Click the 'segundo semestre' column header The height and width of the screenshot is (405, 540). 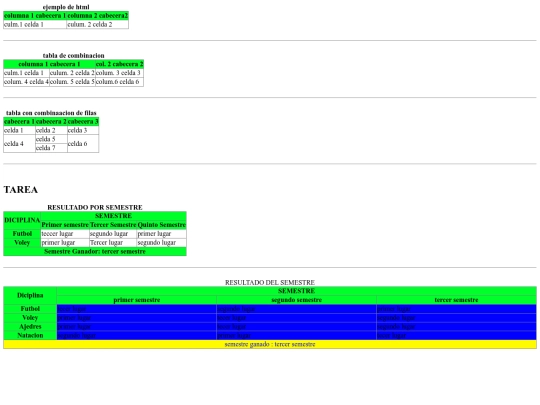pyautogui.click(x=297, y=300)
